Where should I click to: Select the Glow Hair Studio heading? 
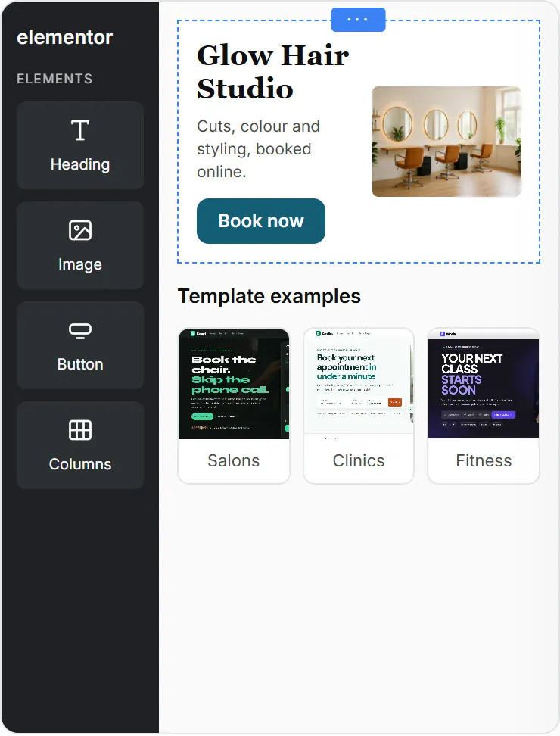coord(273,72)
